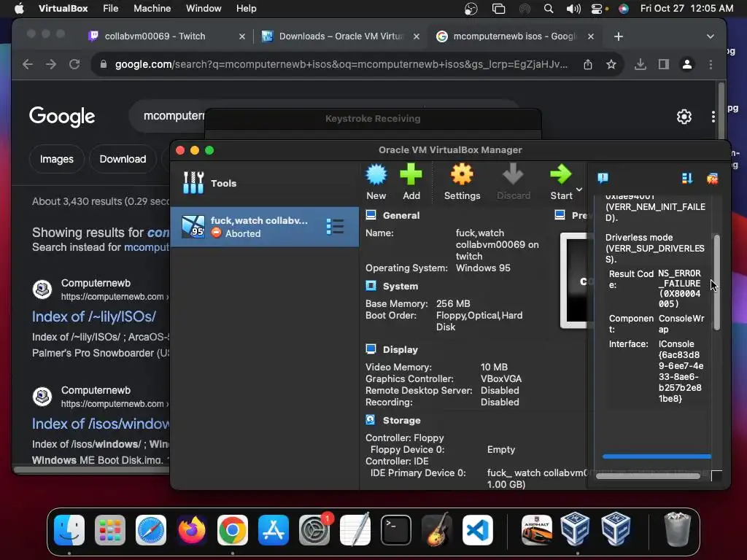
Task: Close the mcomputernewb isos Google tab
Action: click(591, 36)
